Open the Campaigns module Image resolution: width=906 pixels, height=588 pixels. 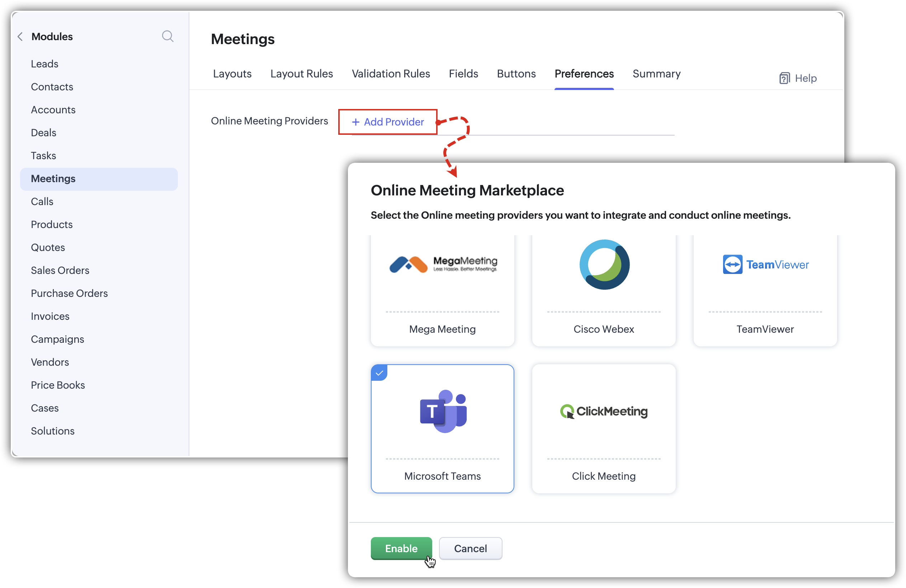coord(57,339)
